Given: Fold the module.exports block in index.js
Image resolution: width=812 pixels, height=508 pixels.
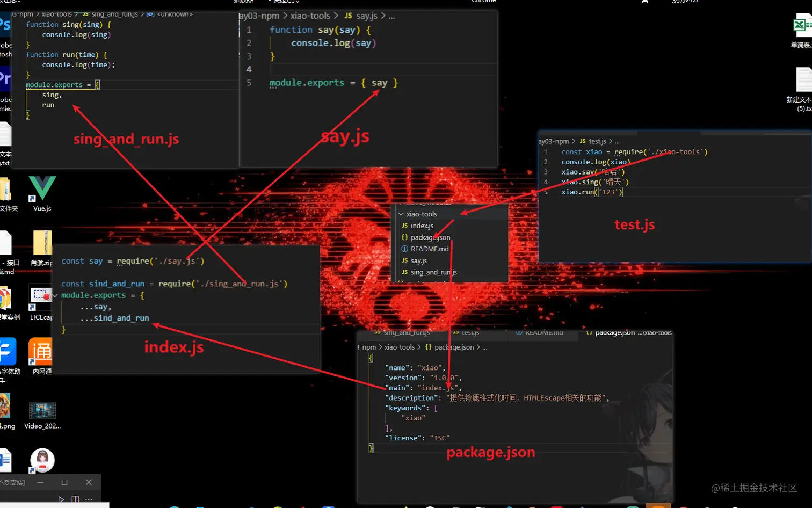Looking at the screenshot, I should (55, 295).
